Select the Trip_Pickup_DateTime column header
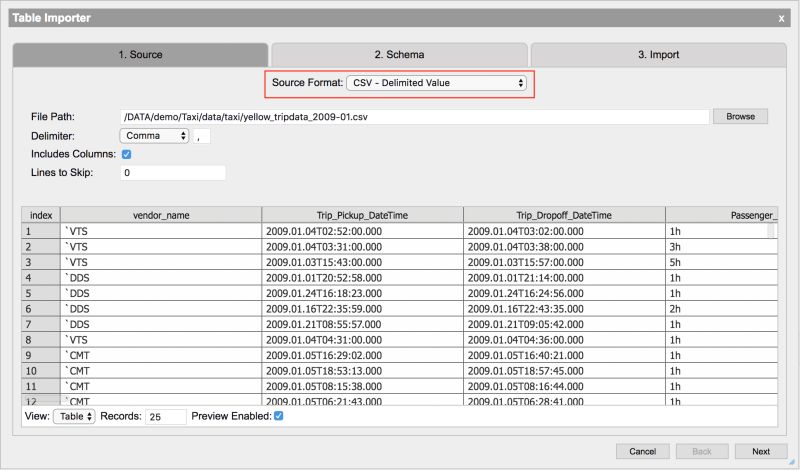The image size is (800, 470). point(362,215)
